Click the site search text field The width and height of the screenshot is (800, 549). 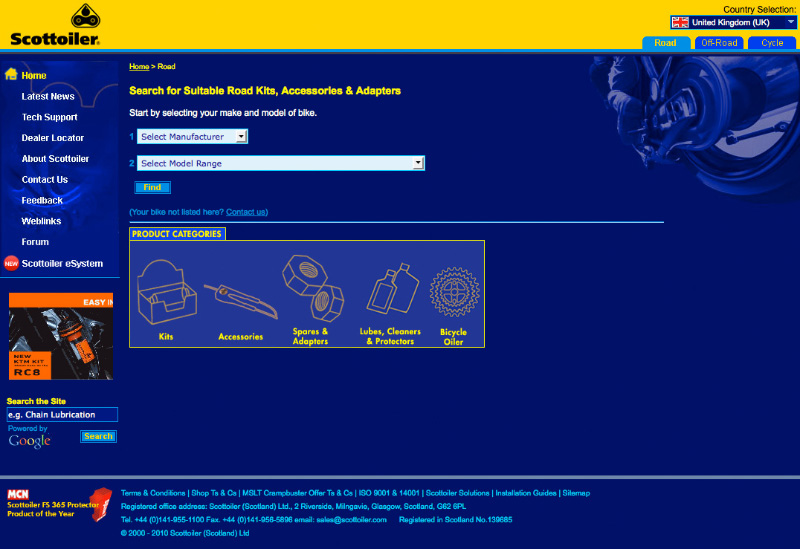coord(62,414)
